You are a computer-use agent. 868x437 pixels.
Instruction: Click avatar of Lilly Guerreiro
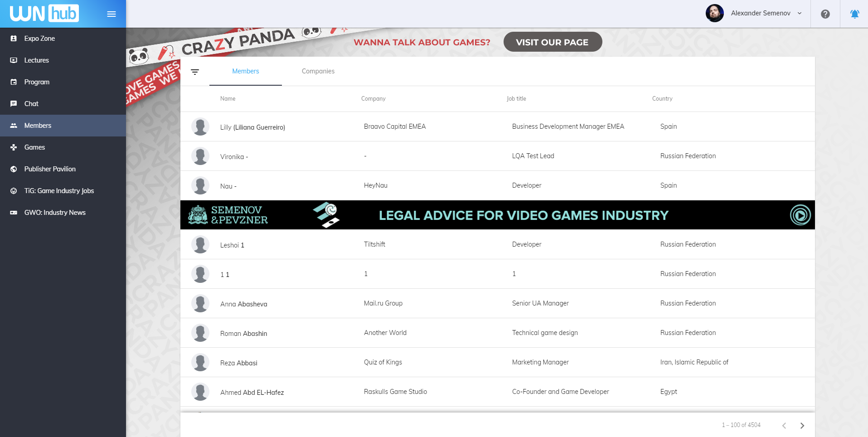[x=200, y=126]
